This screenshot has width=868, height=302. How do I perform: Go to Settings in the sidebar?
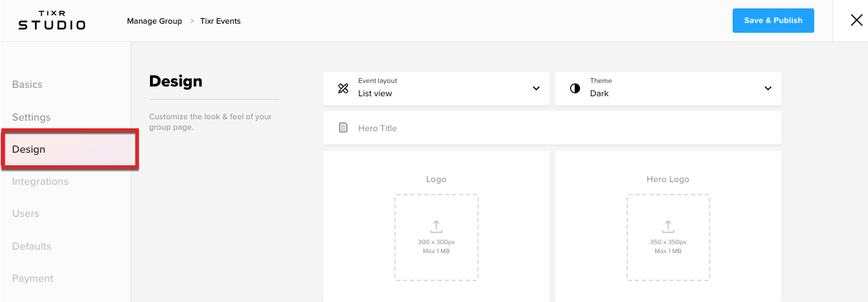(31, 117)
